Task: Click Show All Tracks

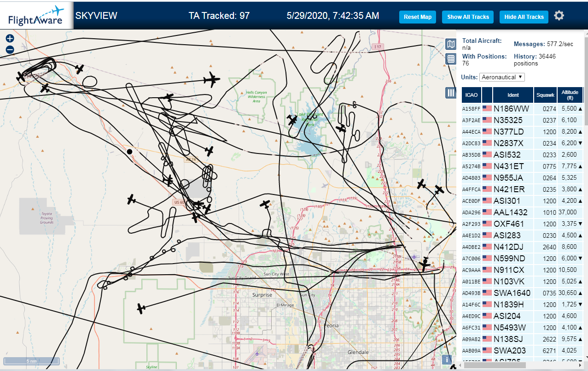Action: tap(468, 17)
